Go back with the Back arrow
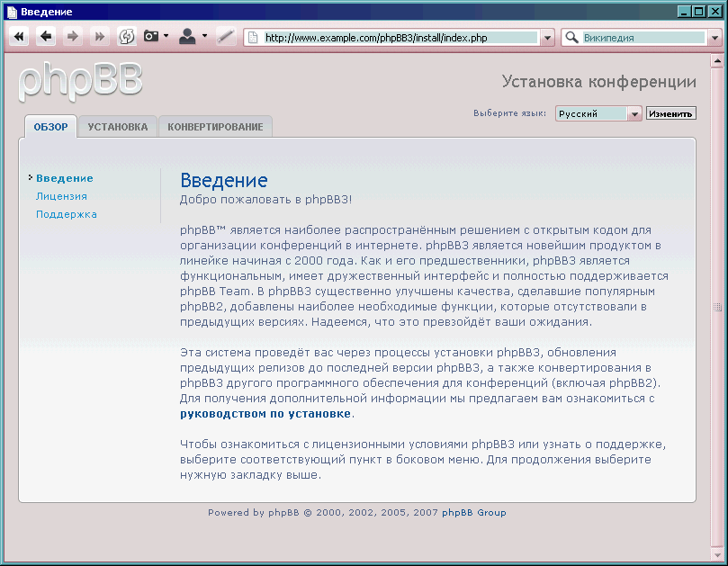 click(46, 37)
